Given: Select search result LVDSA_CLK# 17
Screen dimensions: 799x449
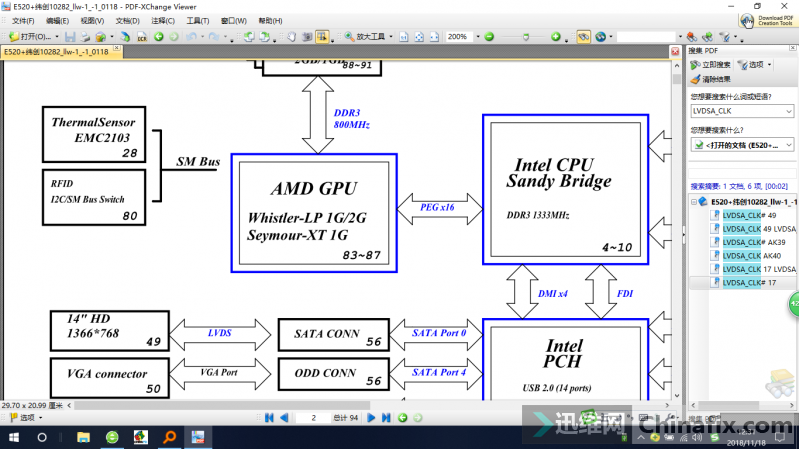Looking at the screenshot, I should click(749, 282).
